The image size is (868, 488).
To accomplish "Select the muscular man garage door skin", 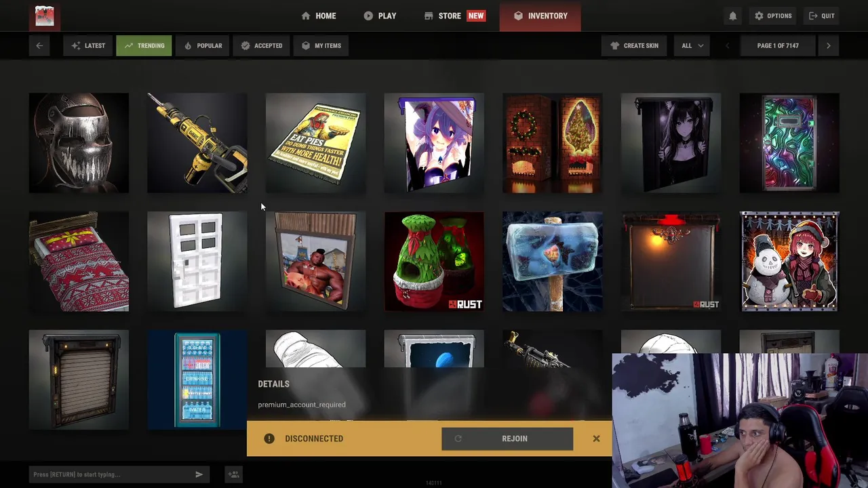I will pos(315,262).
